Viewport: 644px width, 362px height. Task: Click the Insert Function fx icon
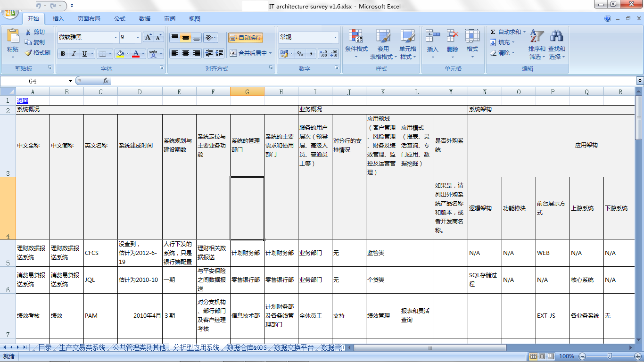pos(106,81)
